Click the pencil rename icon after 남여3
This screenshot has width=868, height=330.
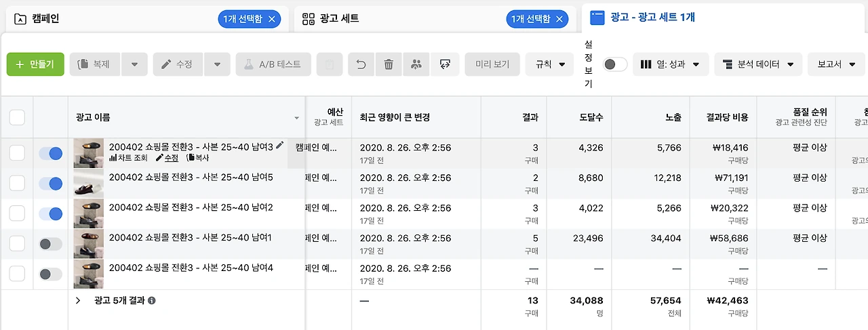click(280, 146)
